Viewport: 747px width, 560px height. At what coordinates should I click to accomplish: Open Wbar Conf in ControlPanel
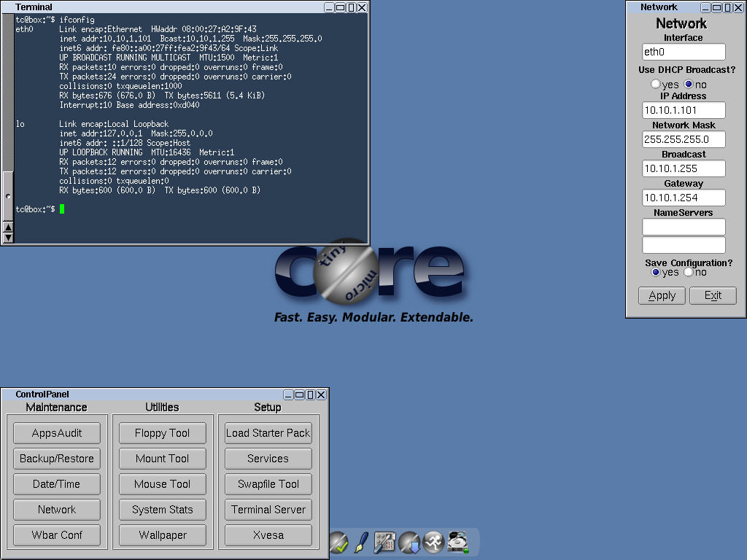coord(57,535)
